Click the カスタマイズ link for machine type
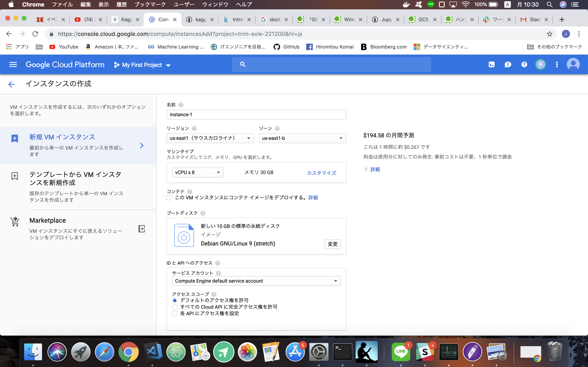Screen dimensions: 588x367 coord(321,172)
